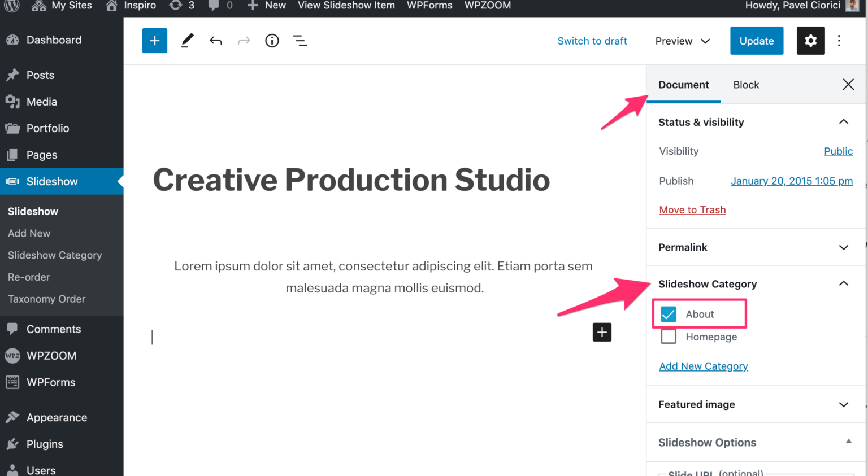868x476 pixels.
Task: Open the three-dot more options menu
Action: pyautogui.click(x=839, y=41)
